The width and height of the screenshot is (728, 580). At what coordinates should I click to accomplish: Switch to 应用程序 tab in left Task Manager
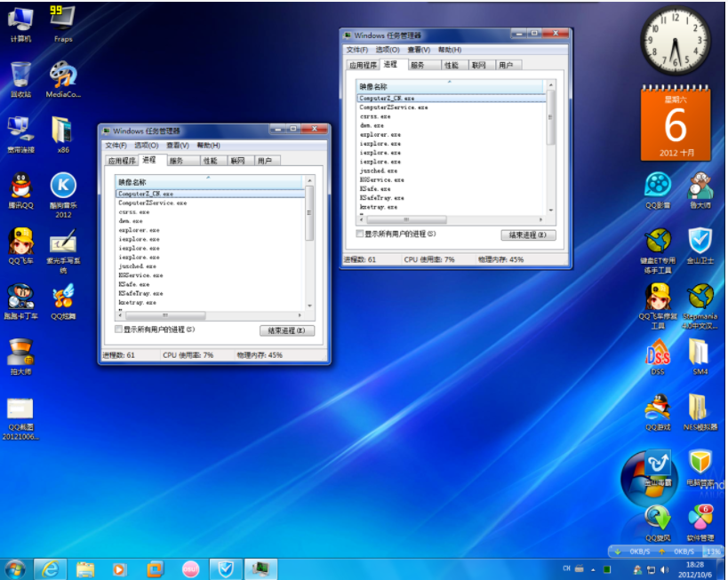click(x=122, y=161)
